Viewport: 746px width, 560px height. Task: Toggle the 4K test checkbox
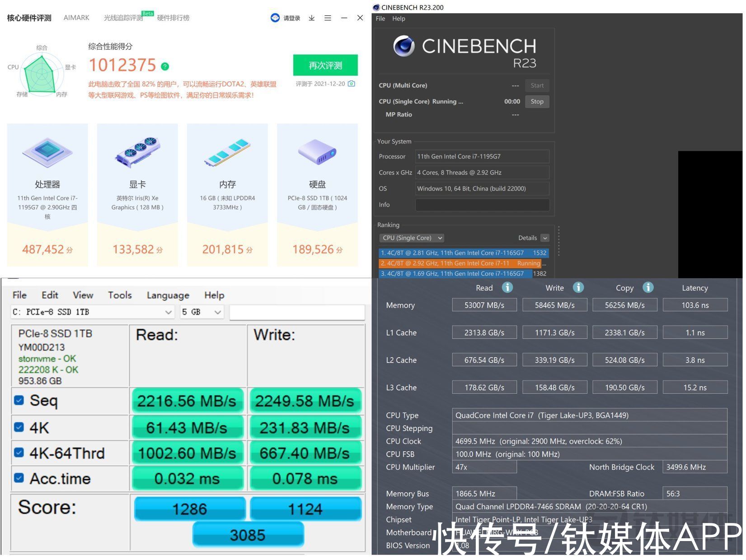[19, 427]
